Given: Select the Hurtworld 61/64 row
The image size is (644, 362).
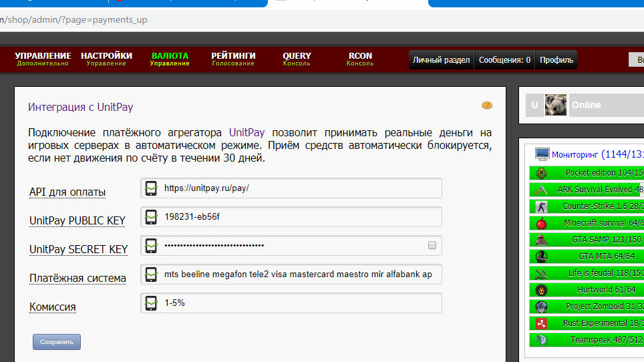Looking at the screenshot, I should 587,290.
